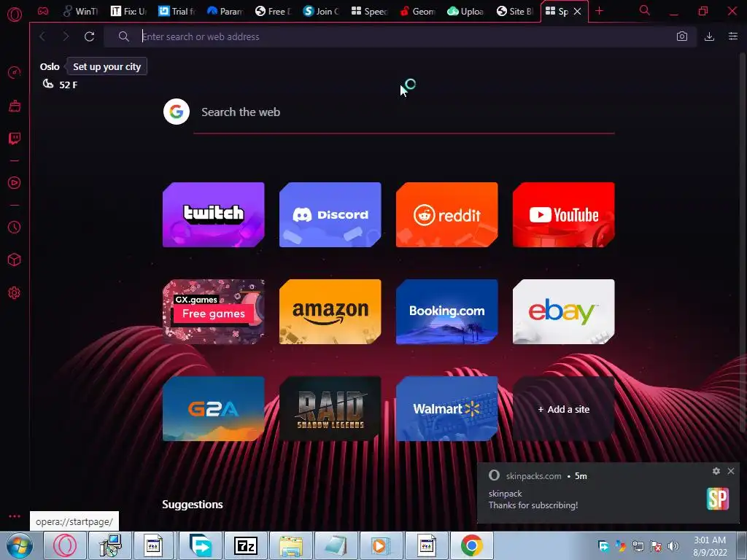
Task: Open the search tabs magnifier icon
Action: click(645, 10)
